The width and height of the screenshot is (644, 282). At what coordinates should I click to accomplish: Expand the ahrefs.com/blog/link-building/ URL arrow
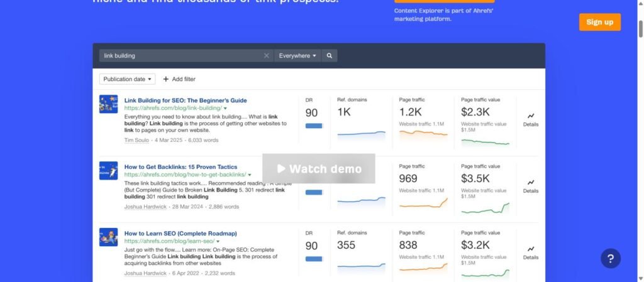point(225,109)
